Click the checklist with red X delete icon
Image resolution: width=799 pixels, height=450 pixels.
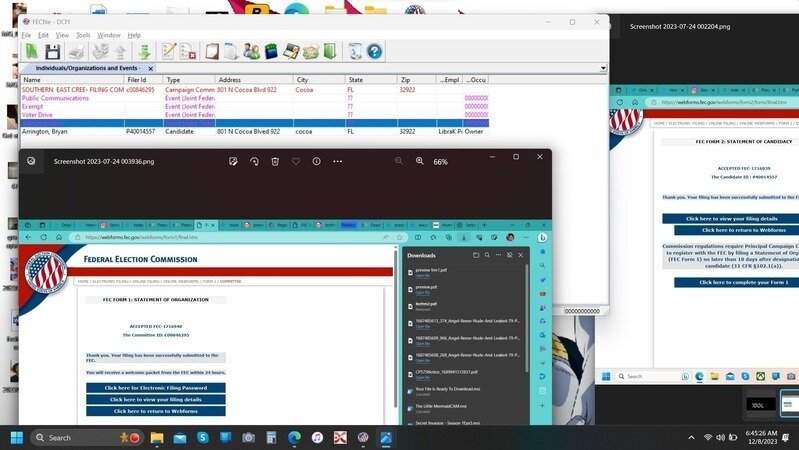(x=188, y=51)
